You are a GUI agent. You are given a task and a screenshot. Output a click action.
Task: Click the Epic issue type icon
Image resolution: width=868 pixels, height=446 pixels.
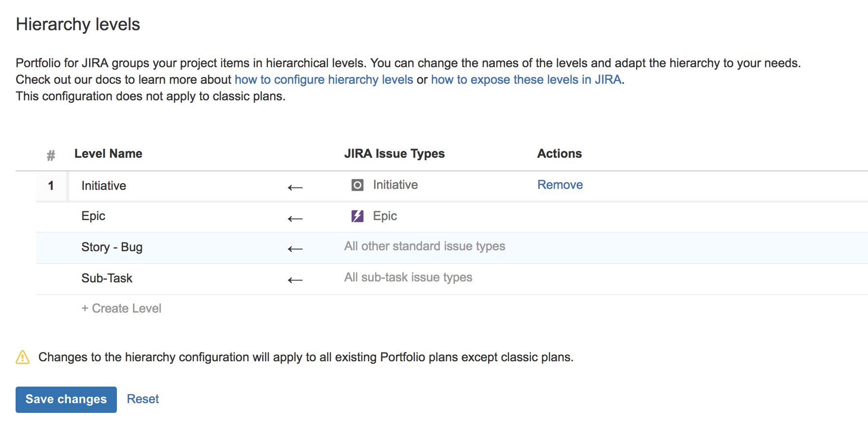[x=357, y=216]
